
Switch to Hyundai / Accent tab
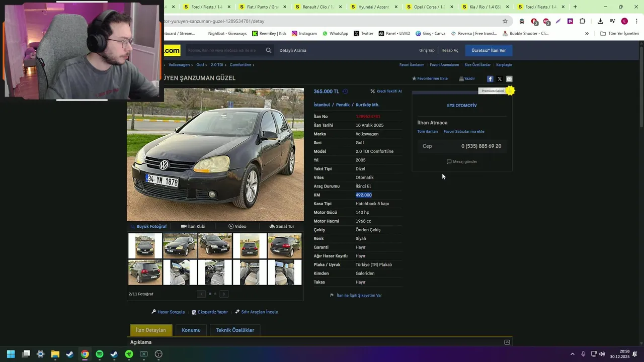click(x=373, y=7)
